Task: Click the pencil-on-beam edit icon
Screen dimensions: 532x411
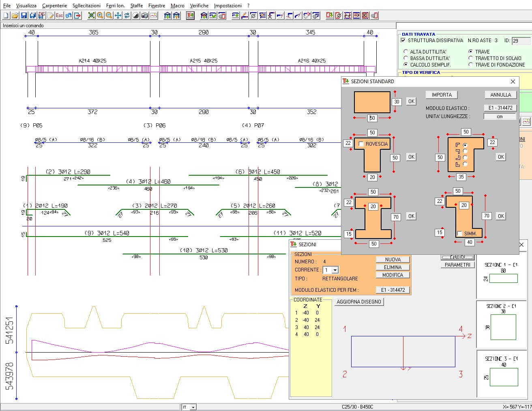Action: [245, 15]
